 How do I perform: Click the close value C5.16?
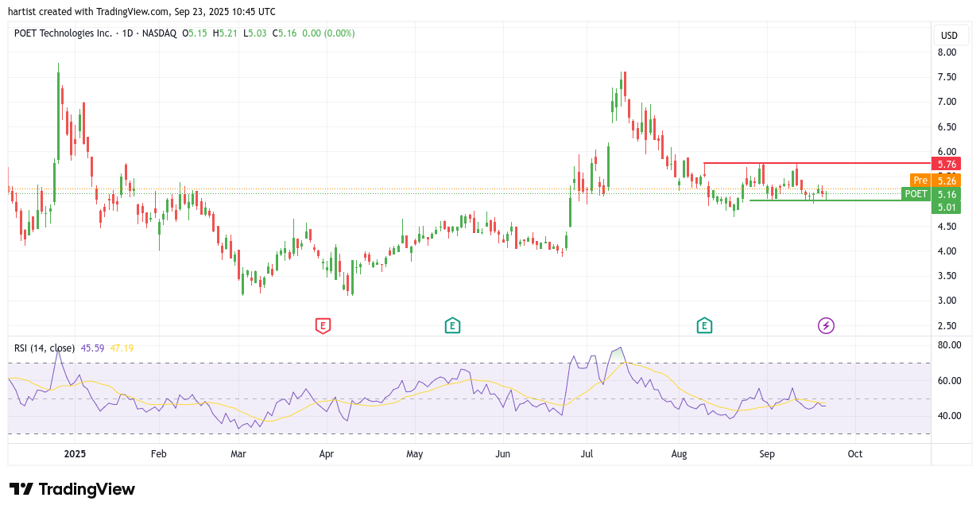pyautogui.click(x=285, y=33)
